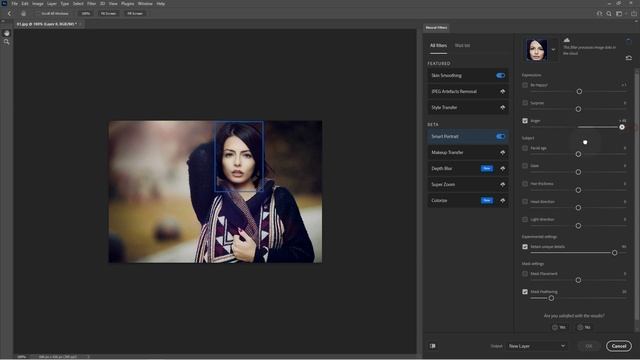Download the Depth Blur filter
Screen dimensions: 640x360
pos(502,168)
